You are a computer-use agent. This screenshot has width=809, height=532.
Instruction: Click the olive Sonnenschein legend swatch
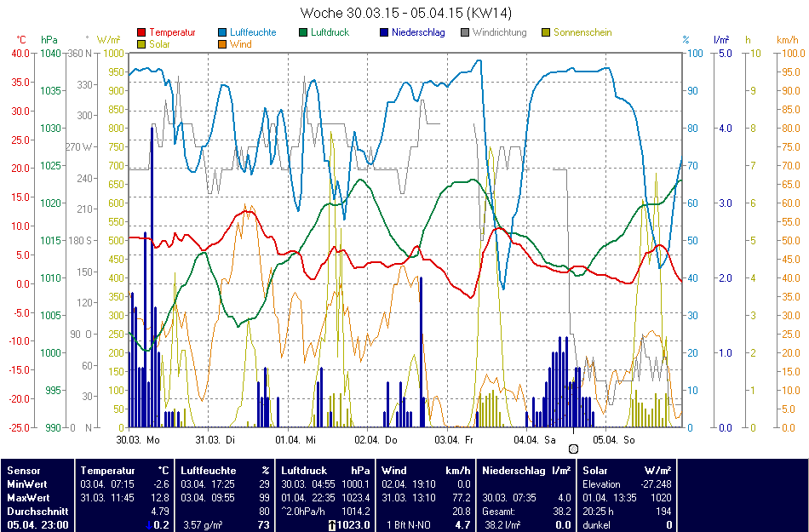click(546, 32)
